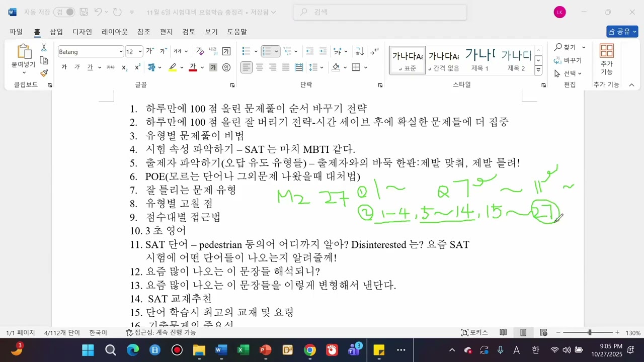The image size is (644, 362).
Task: Click the 공유 share button
Action: pos(622,32)
